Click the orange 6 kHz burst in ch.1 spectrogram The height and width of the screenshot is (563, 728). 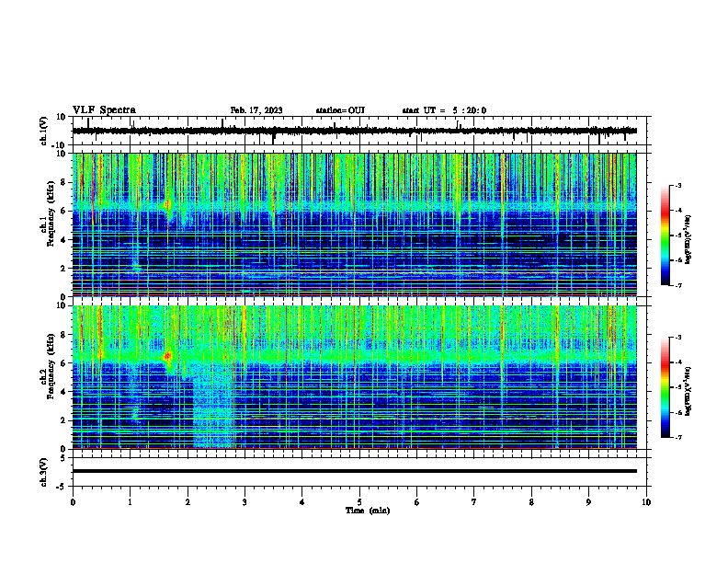[x=167, y=205]
